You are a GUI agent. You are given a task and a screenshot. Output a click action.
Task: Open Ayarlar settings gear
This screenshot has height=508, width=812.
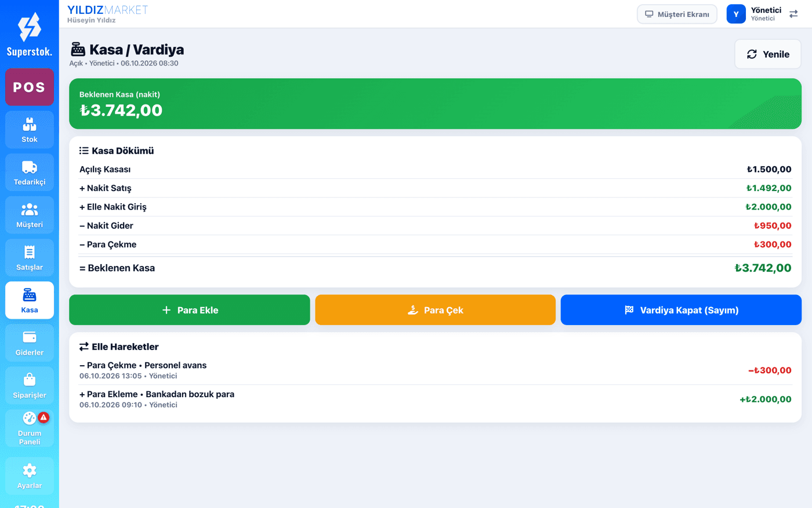tap(30, 476)
